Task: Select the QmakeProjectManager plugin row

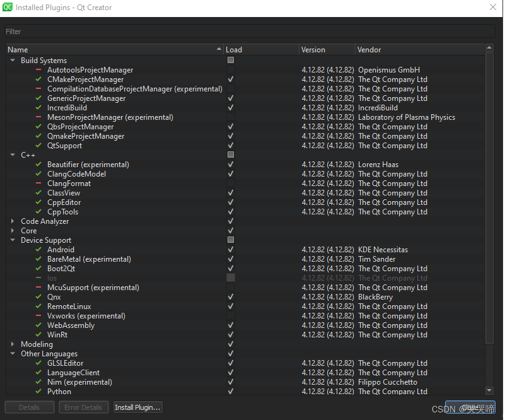Action: point(245,136)
